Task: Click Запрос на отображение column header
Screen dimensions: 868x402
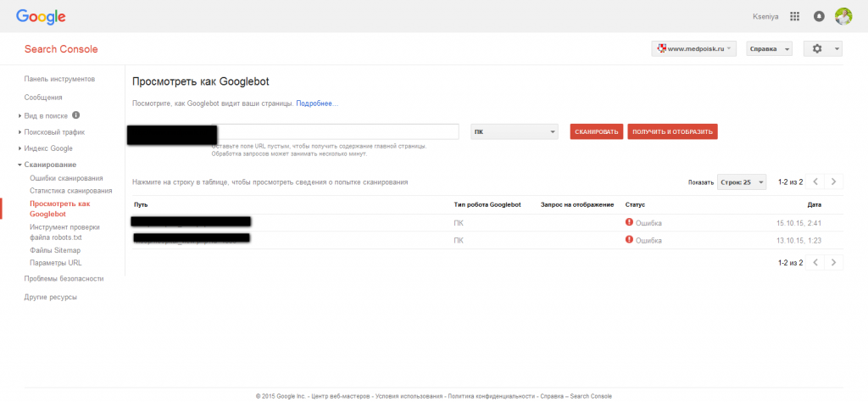Action: tap(577, 205)
